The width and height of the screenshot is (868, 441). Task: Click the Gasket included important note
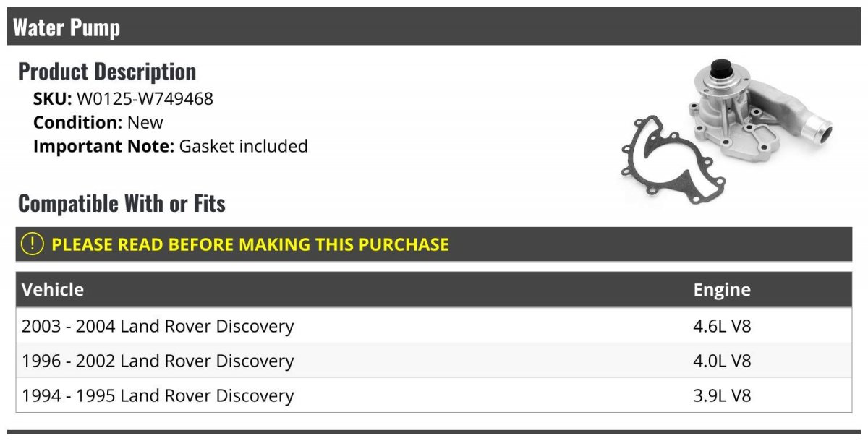tap(243, 146)
